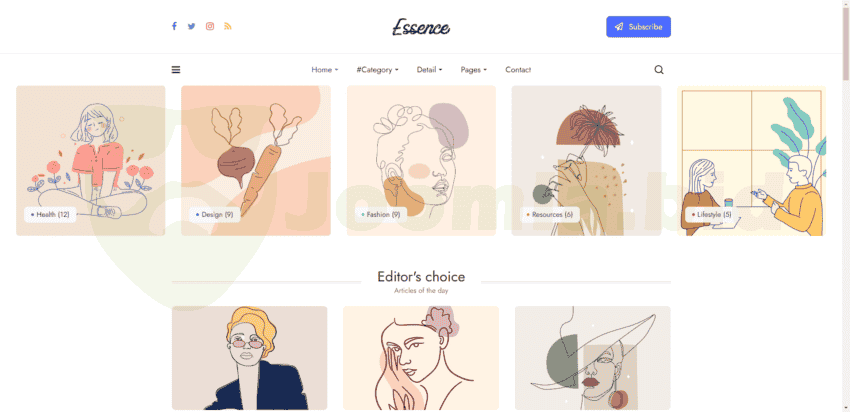Expand the Detail dropdown menu
Viewport: 850px width, 412px height.
429,69
